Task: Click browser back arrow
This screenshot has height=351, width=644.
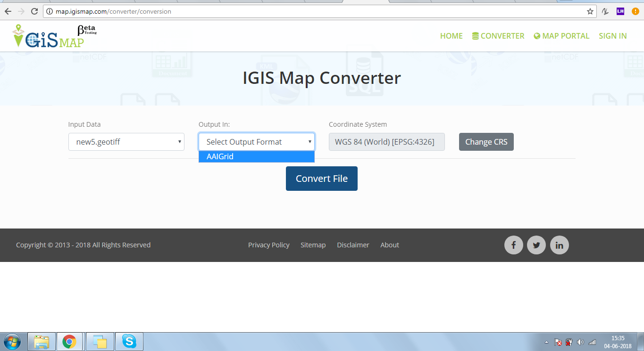Action: coord(8,11)
